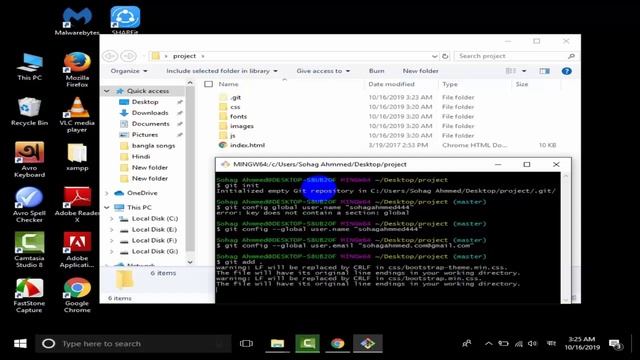Click New folder in toolbar
640x360 pixels.
(x=420, y=71)
